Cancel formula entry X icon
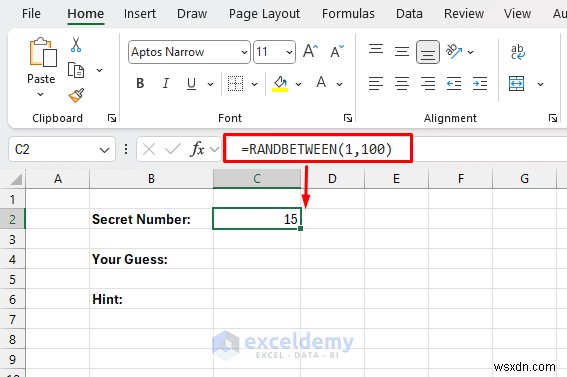 [149, 149]
